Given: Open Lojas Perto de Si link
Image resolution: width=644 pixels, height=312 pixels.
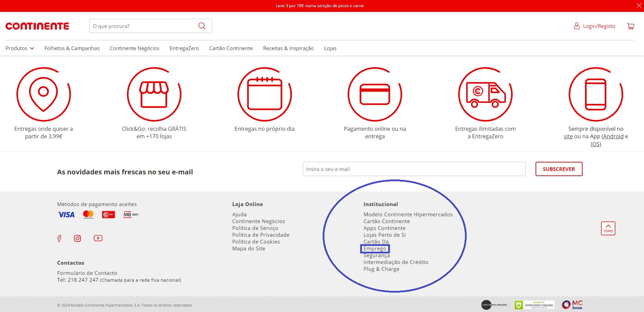Looking at the screenshot, I should pyautogui.click(x=384, y=235).
